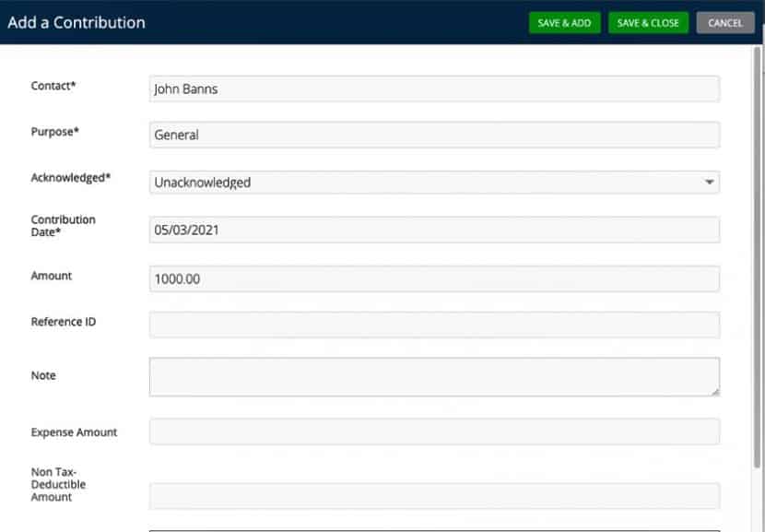Click the Contact* field label
This screenshot has height=532, width=765.
click(53, 86)
